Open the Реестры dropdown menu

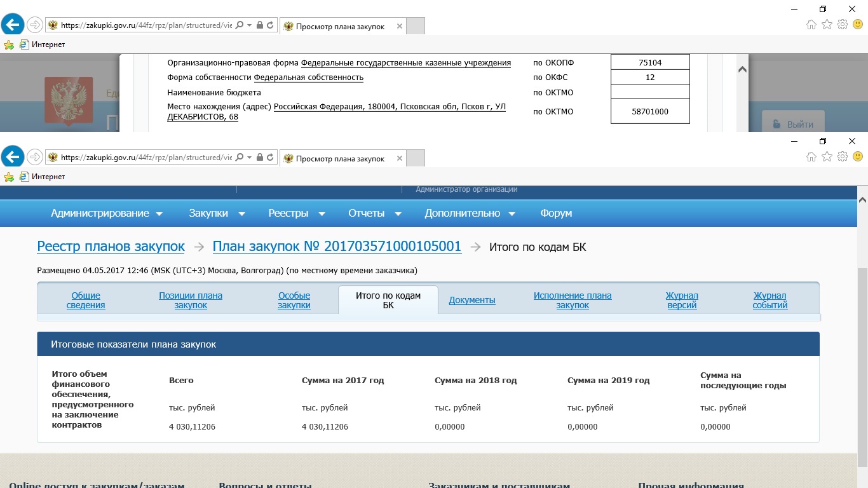(297, 213)
